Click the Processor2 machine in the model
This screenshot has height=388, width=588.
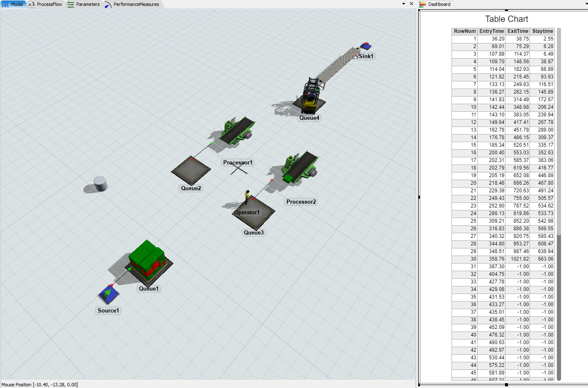pyautogui.click(x=299, y=168)
